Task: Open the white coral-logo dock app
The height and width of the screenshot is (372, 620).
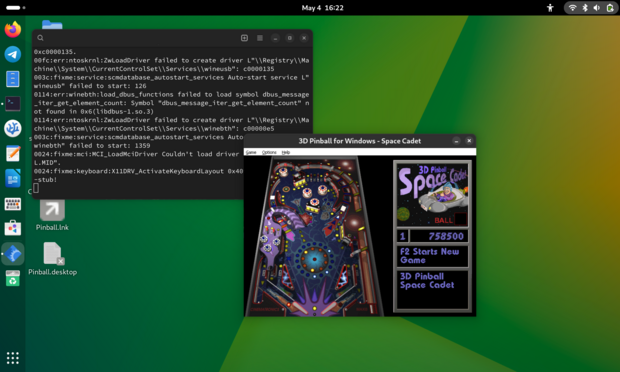Action: [13, 128]
